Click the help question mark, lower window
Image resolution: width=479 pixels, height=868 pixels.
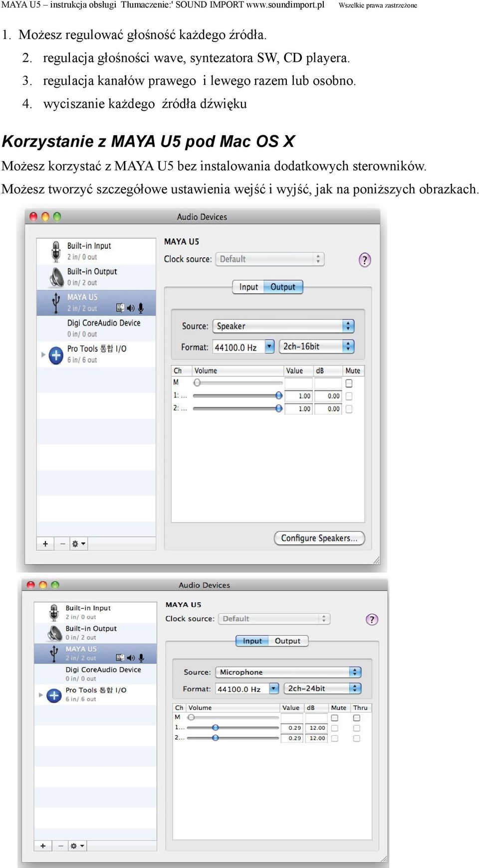pyautogui.click(x=372, y=619)
